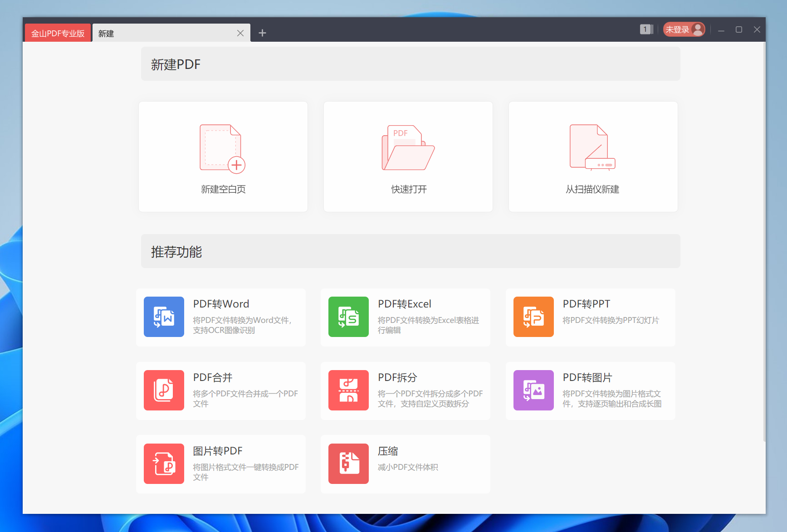Click the 新建PDF section header
Screen dimensions: 787x532
411,64
